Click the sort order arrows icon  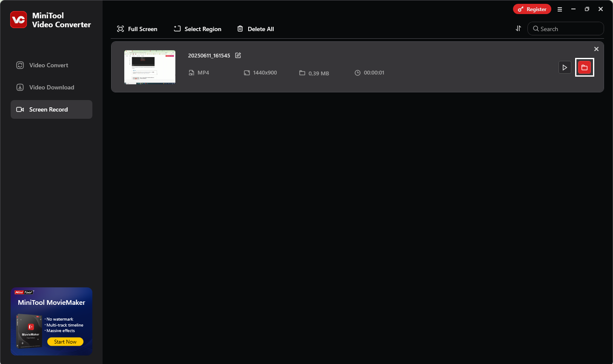pos(518,29)
